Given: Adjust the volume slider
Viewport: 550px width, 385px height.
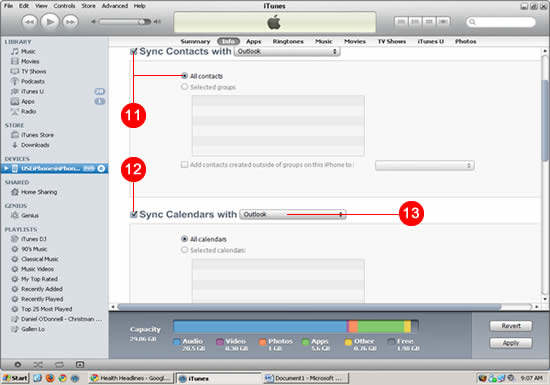Looking at the screenshot, I should pos(125,22).
